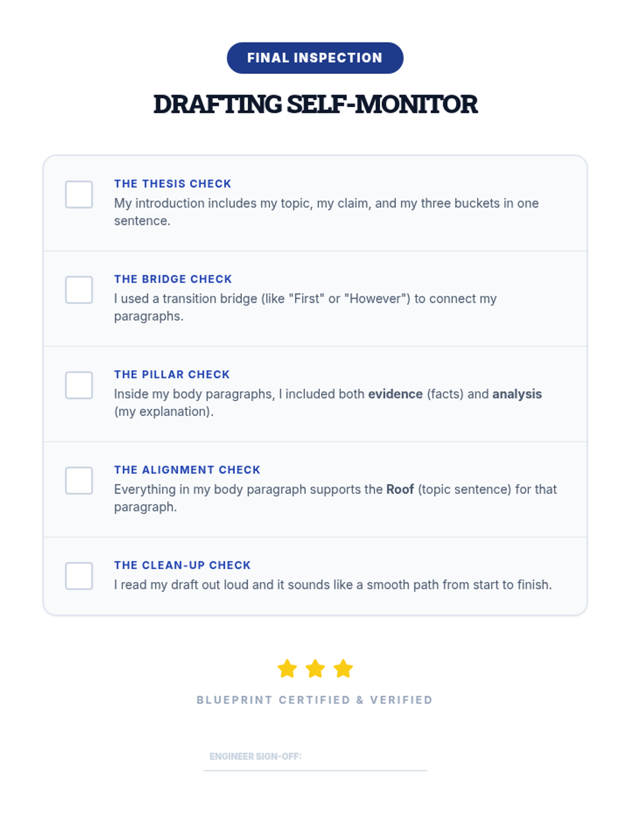The width and height of the screenshot is (630, 840).
Task: Click the Blueprint Certified & Verified text
Action: (x=314, y=700)
